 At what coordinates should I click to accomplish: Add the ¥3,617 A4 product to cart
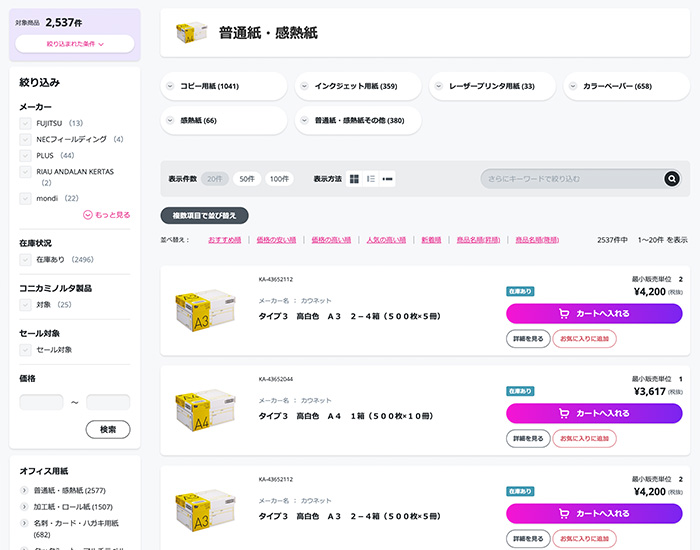pos(594,413)
